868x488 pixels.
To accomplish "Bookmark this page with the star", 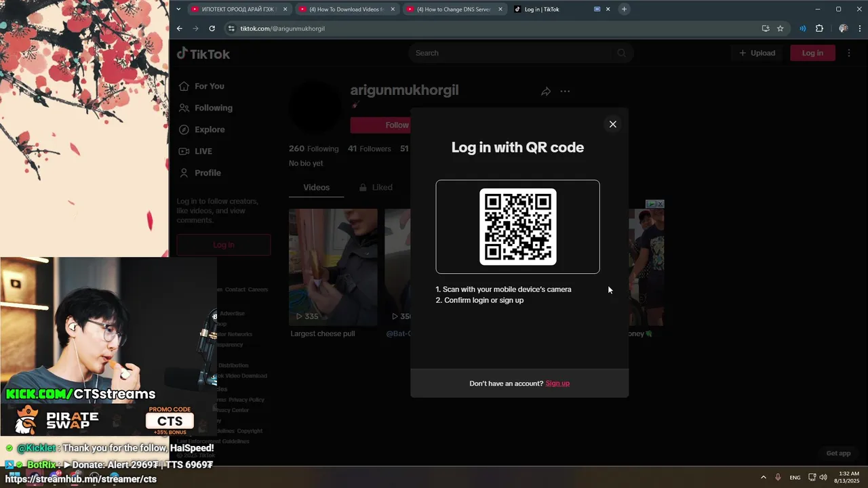I will click(x=781, y=28).
